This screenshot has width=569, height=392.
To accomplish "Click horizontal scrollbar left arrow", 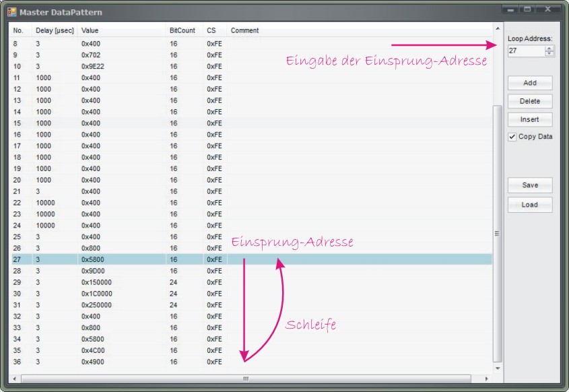I will (x=15, y=379).
